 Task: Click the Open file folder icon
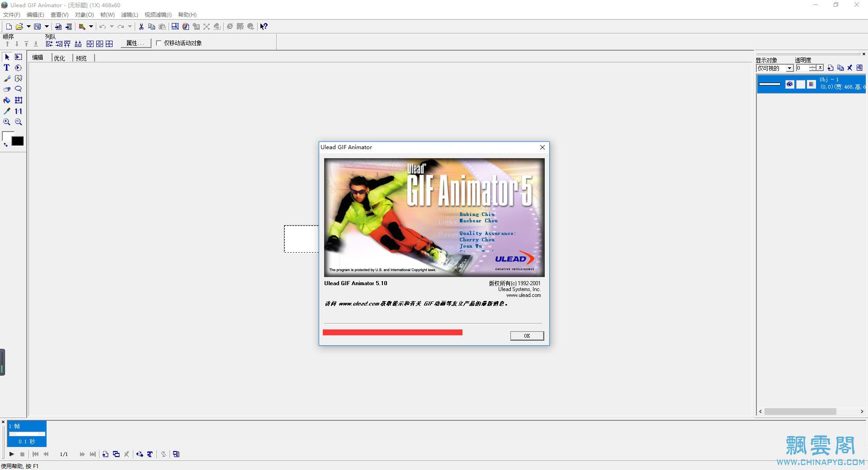(x=19, y=27)
